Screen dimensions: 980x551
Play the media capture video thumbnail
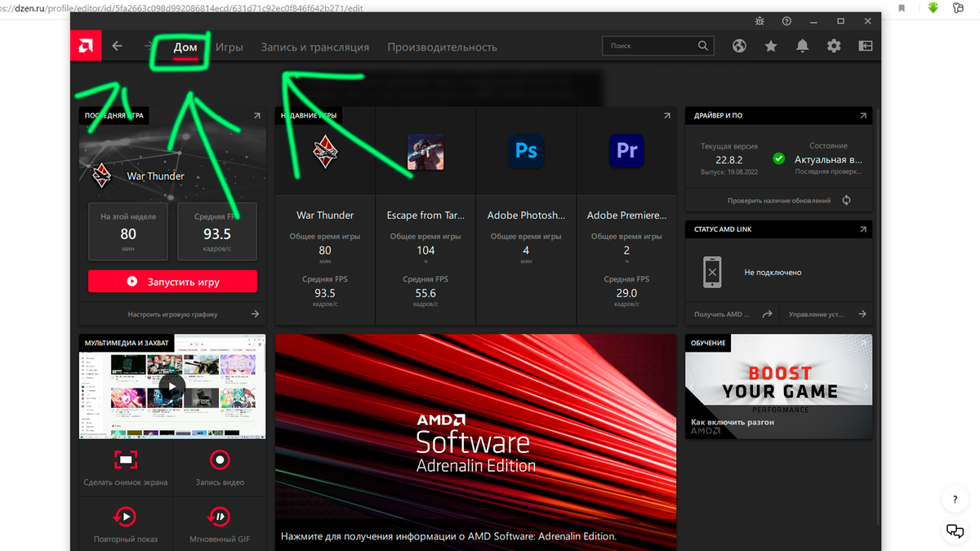click(171, 386)
